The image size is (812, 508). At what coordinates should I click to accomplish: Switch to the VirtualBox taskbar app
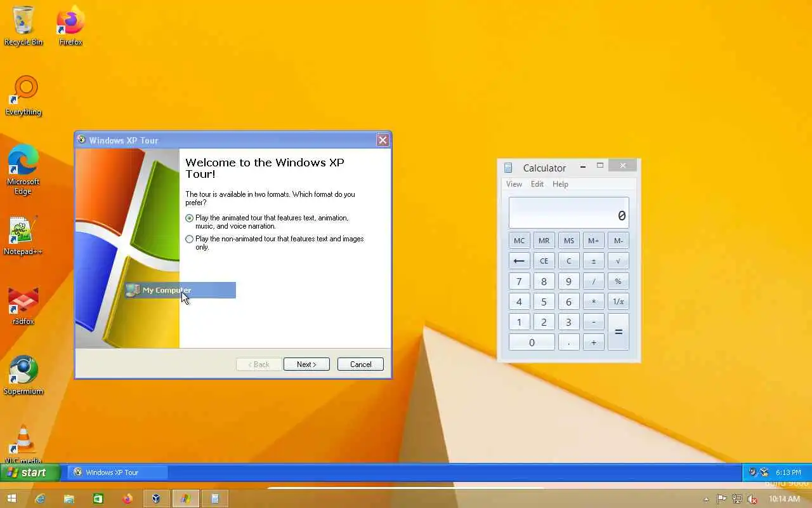[x=156, y=498]
